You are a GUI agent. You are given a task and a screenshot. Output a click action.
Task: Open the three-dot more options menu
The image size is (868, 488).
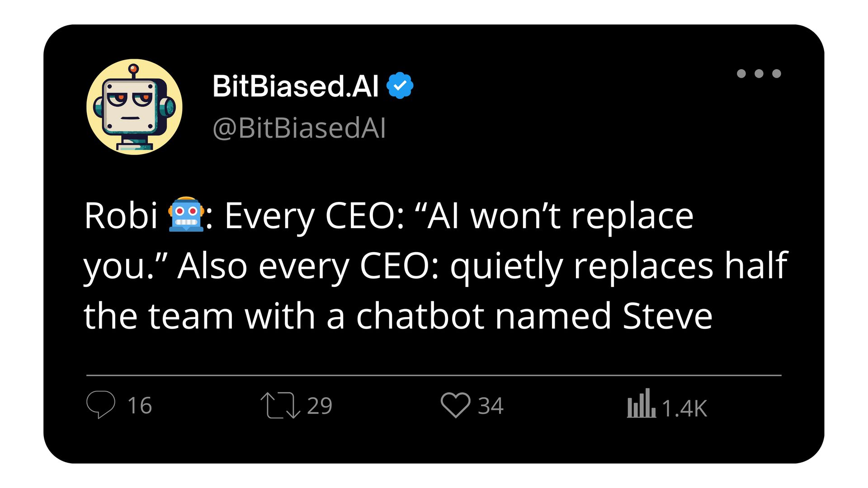pos(759,74)
